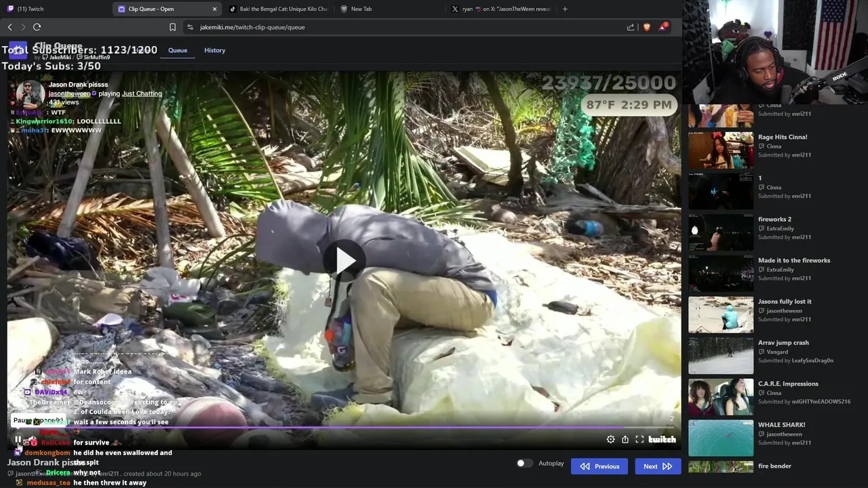Image resolution: width=868 pixels, height=488 pixels.
Task: Click the center play button on the video
Action: point(344,260)
